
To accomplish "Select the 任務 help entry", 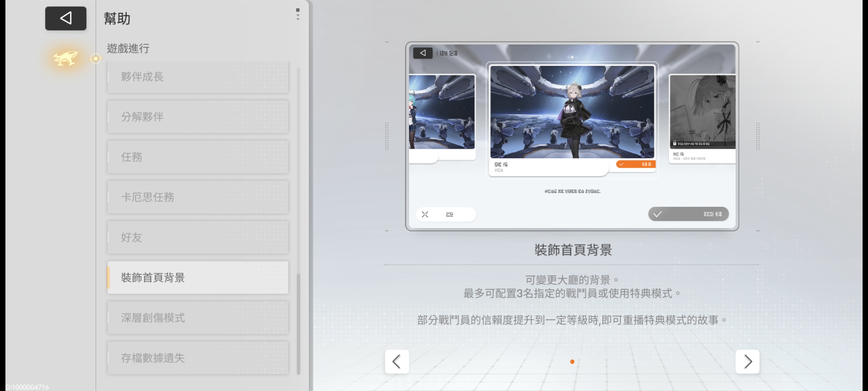I will 198,157.
